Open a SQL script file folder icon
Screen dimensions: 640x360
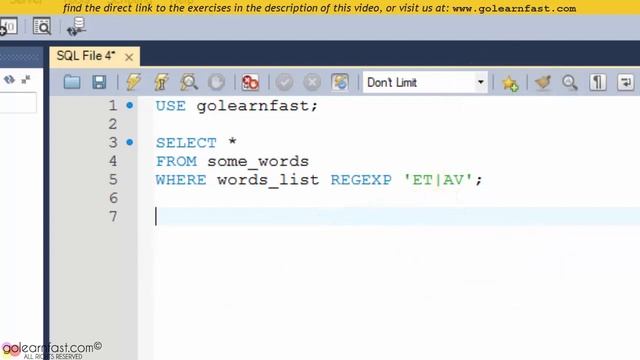(72, 82)
